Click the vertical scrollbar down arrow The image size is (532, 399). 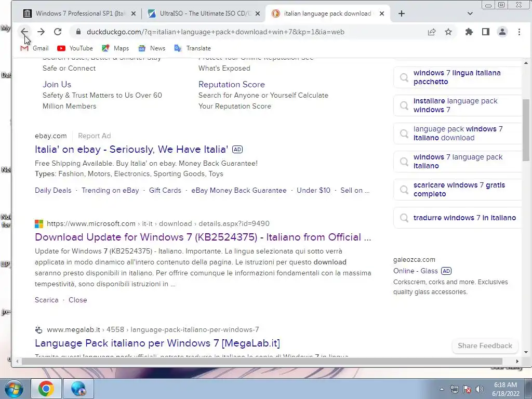click(526, 352)
